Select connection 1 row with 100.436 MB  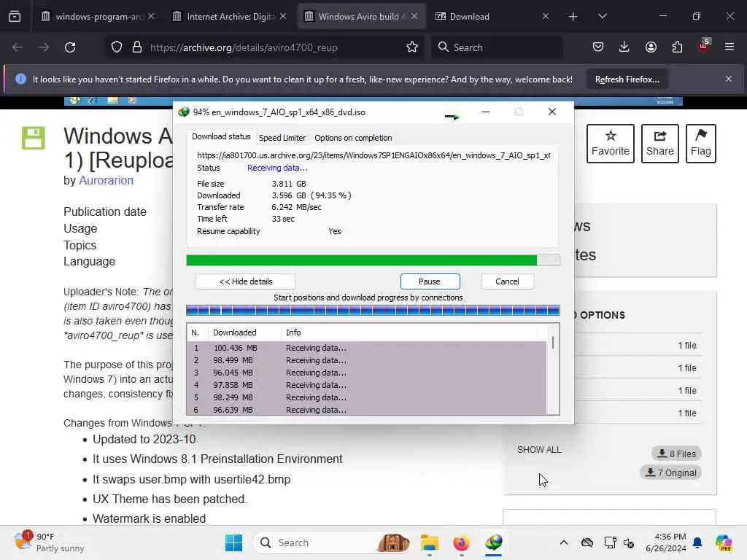[x=366, y=348]
